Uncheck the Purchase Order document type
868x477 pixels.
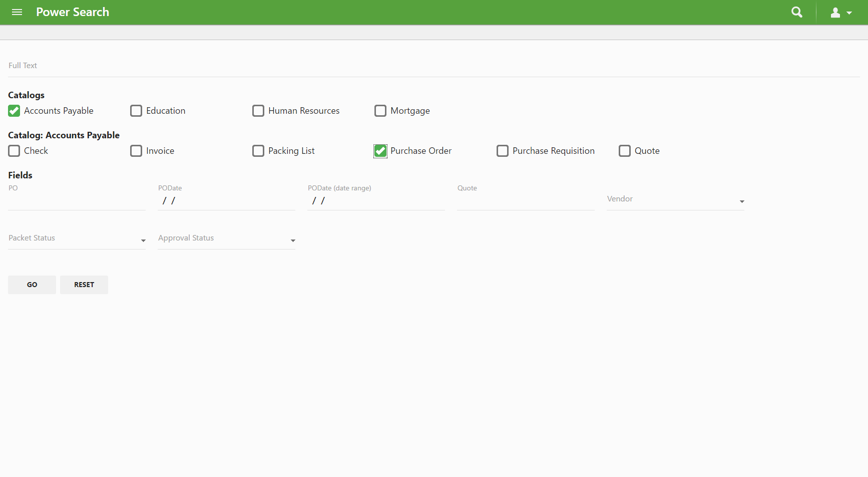pyautogui.click(x=380, y=151)
